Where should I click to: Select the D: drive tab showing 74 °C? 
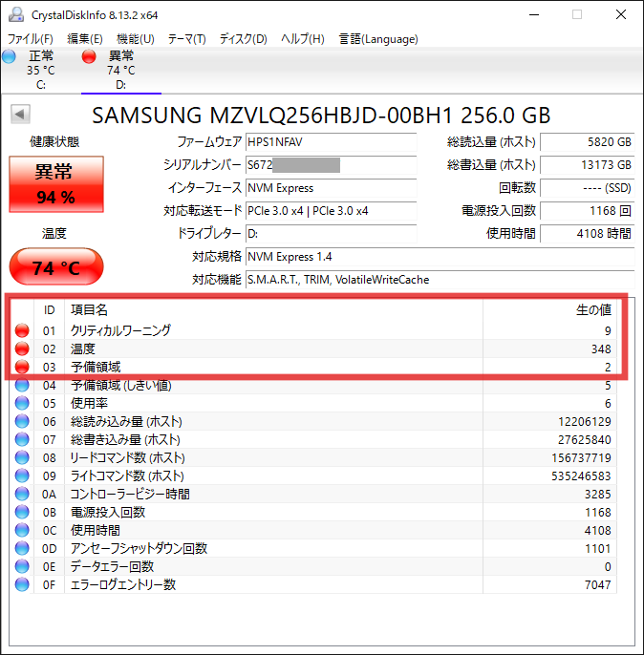coord(120,71)
